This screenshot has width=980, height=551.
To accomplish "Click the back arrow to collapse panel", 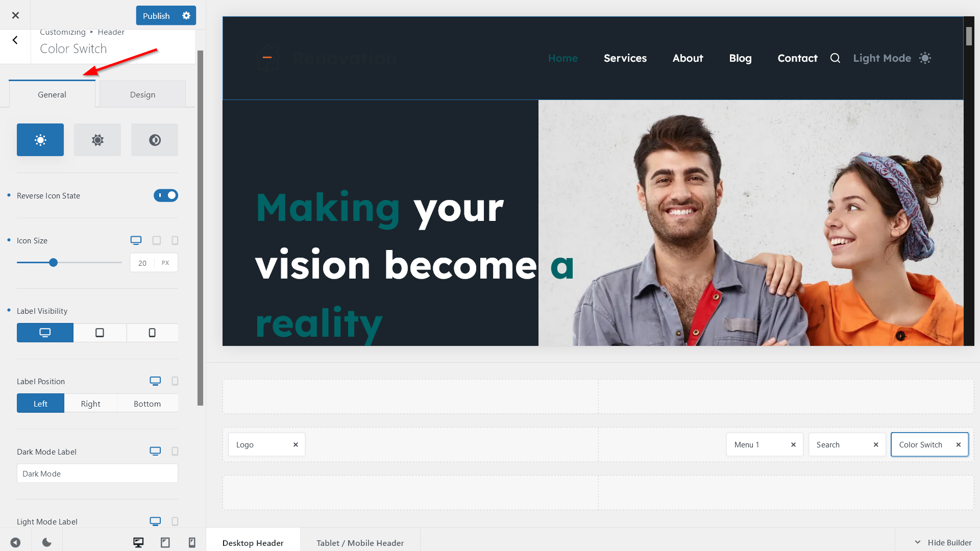I will [x=15, y=40].
